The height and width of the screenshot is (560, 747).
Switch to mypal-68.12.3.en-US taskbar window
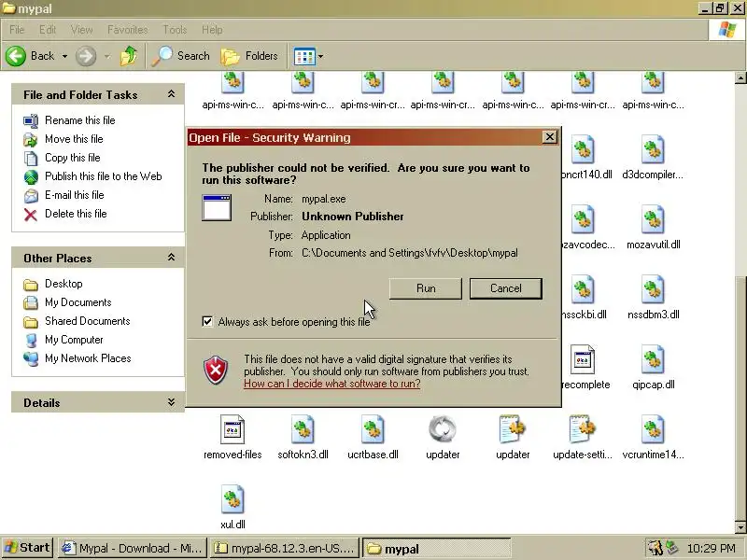click(285, 549)
